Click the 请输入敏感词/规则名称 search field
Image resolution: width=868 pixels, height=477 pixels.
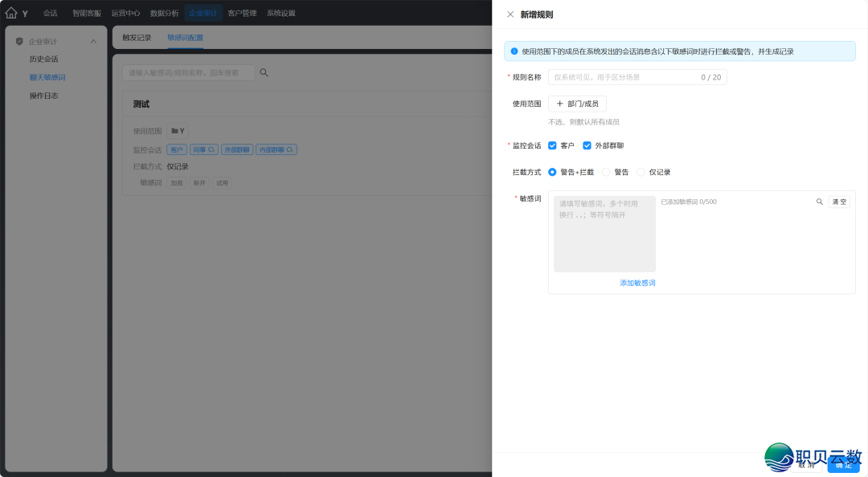point(189,72)
